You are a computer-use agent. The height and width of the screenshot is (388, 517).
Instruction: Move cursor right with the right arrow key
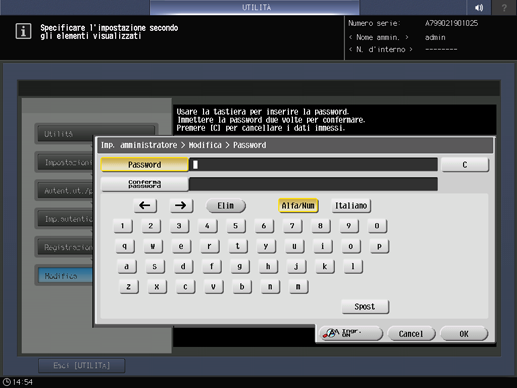[x=181, y=205]
